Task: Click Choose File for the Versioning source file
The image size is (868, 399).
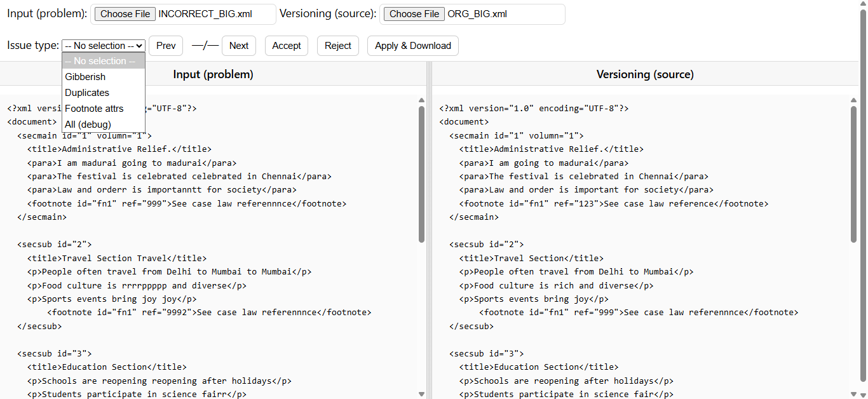Action: [x=414, y=13]
